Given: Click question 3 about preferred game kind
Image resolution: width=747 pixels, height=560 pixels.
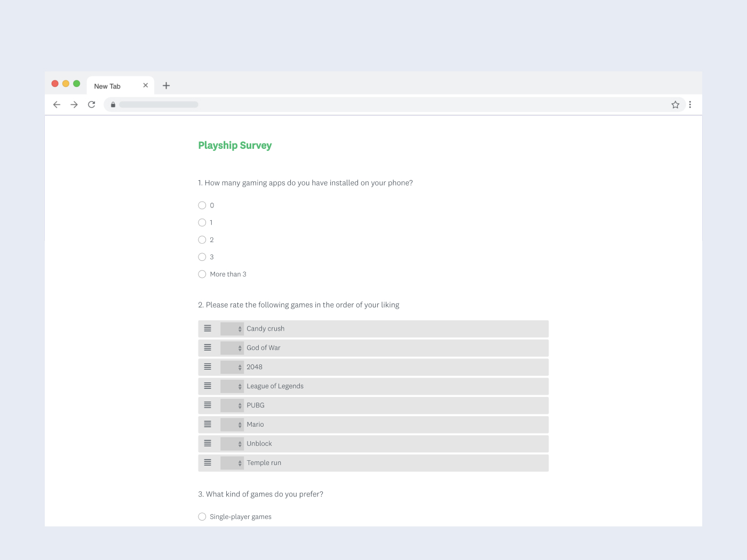Looking at the screenshot, I should [x=261, y=494].
